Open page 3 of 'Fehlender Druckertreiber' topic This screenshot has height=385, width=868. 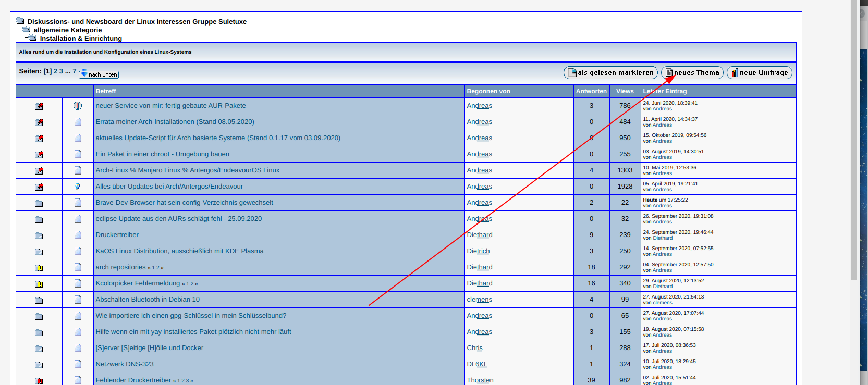(188, 381)
